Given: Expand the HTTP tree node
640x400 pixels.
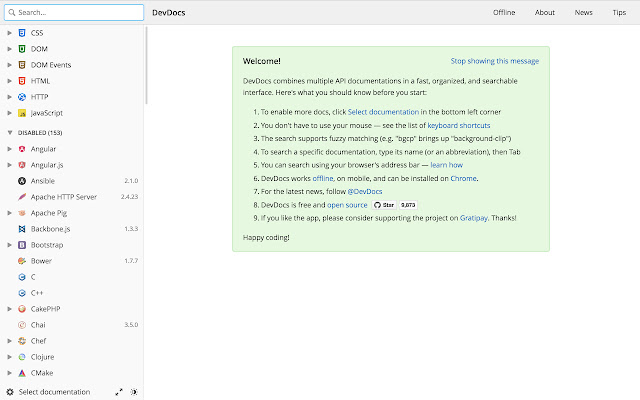Looking at the screenshot, I should click(x=9, y=97).
